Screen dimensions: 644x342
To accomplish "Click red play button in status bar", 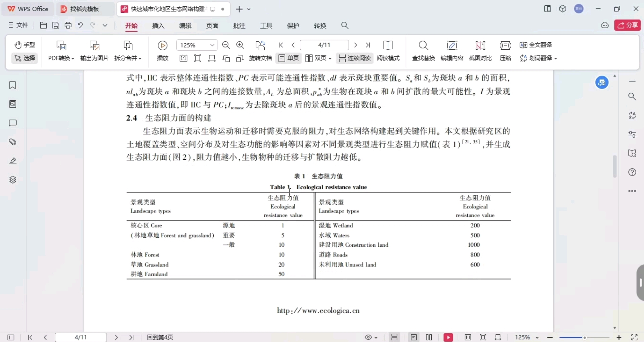I will (448, 337).
